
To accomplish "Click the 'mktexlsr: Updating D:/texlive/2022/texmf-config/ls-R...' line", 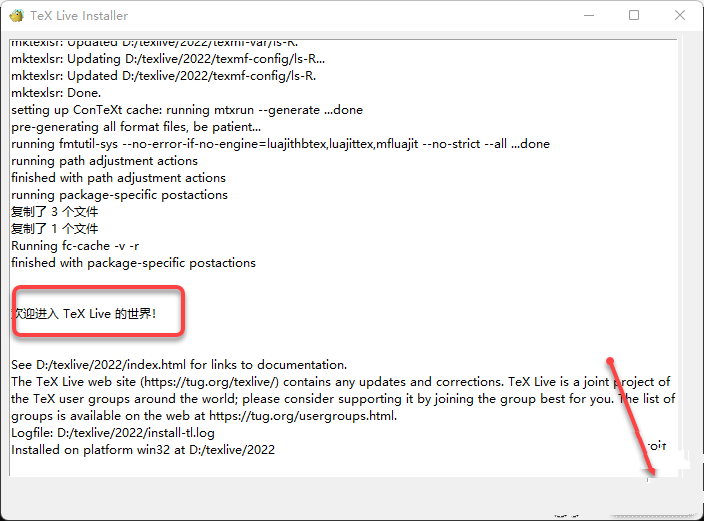I will [x=168, y=59].
